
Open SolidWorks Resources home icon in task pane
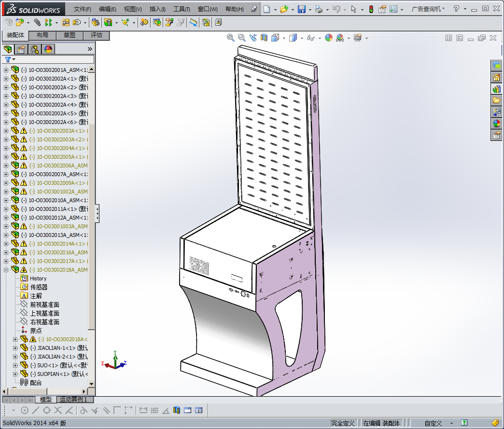pos(497,77)
